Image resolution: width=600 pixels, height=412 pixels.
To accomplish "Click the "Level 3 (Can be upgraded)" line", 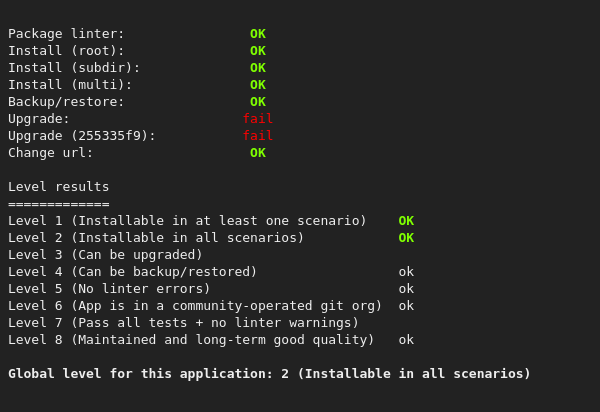I will [105, 255].
